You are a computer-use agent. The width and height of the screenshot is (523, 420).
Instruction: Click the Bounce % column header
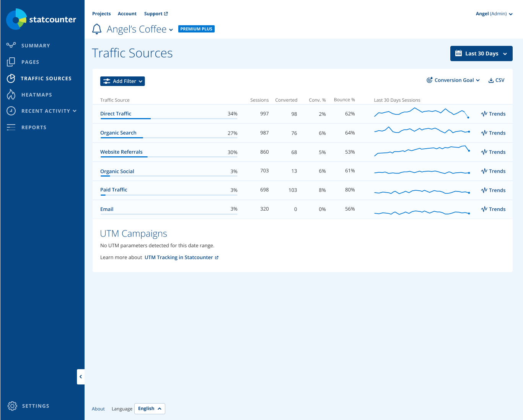pyautogui.click(x=344, y=100)
